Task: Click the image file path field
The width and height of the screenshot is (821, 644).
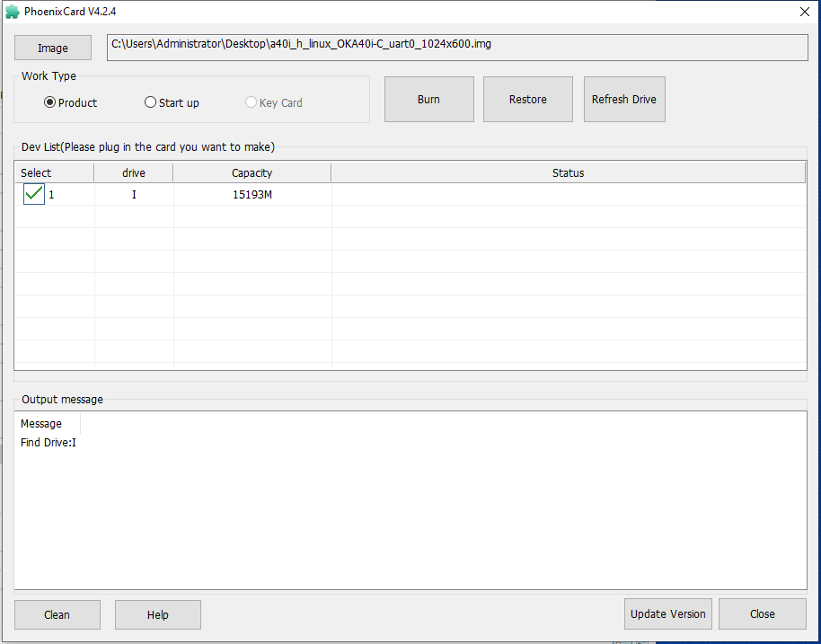Action: [457, 48]
